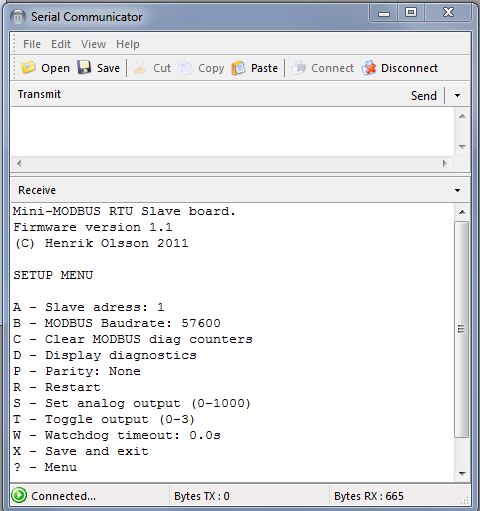Click the Disconnect icon in toolbar

coord(369,68)
